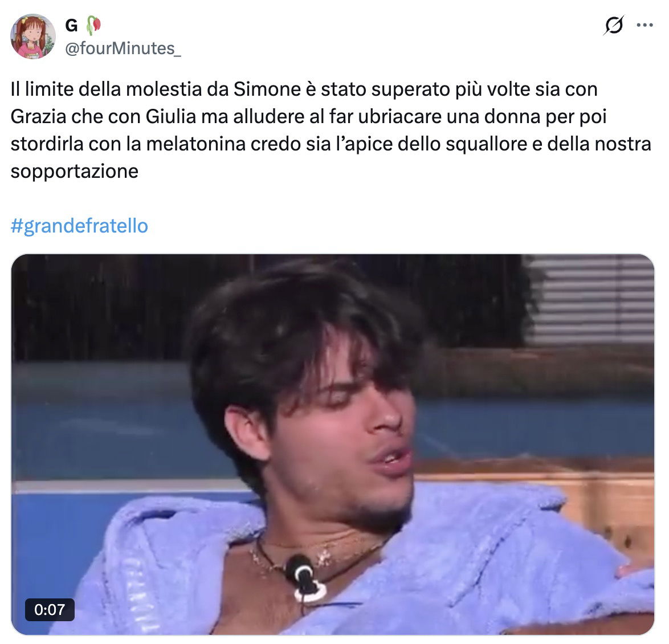Click the word "sopportazione" in last line
The image size is (669, 644).
(x=75, y=172)
